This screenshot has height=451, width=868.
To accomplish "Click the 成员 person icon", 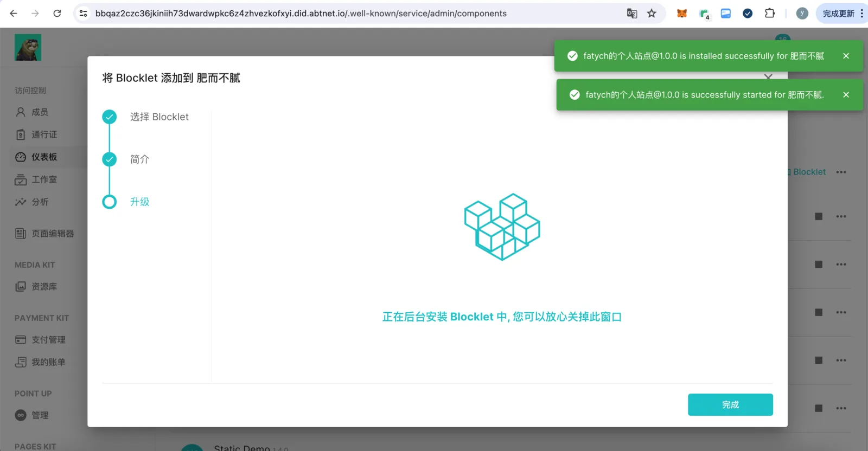I will tap(21, 112).
